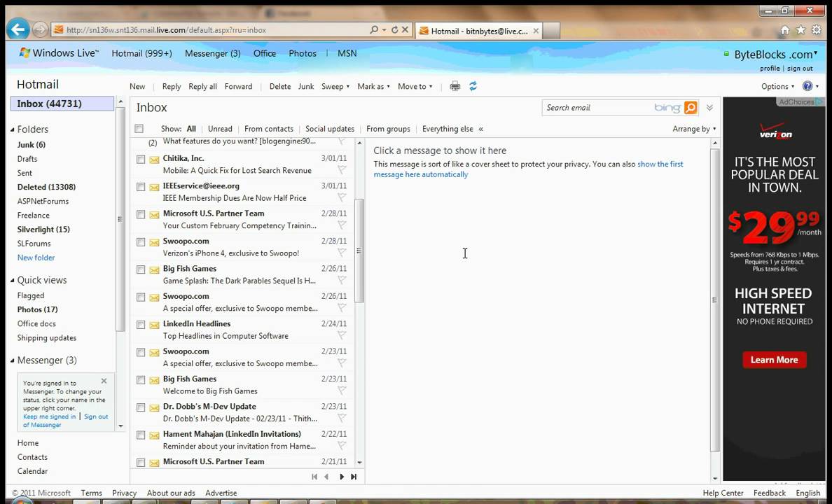Expand the Arrange by dropdown
832x504 pixels.
click(694, 129)
